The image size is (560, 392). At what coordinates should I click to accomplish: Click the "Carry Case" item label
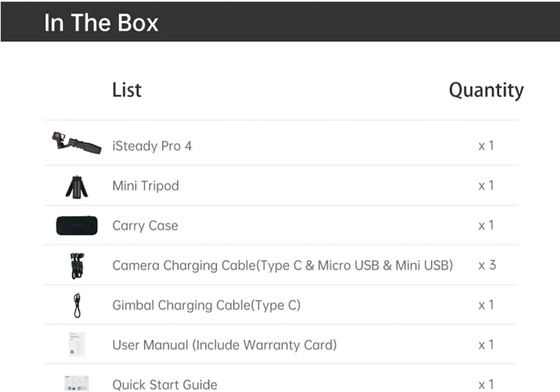coord(145,226)
